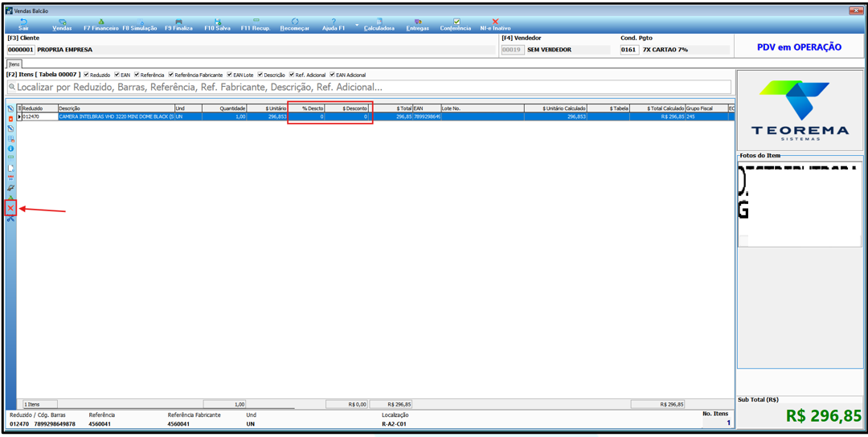Click the Sair toolbar button
868x437 pixels.
pyautogui.click(x=23, y=24)
